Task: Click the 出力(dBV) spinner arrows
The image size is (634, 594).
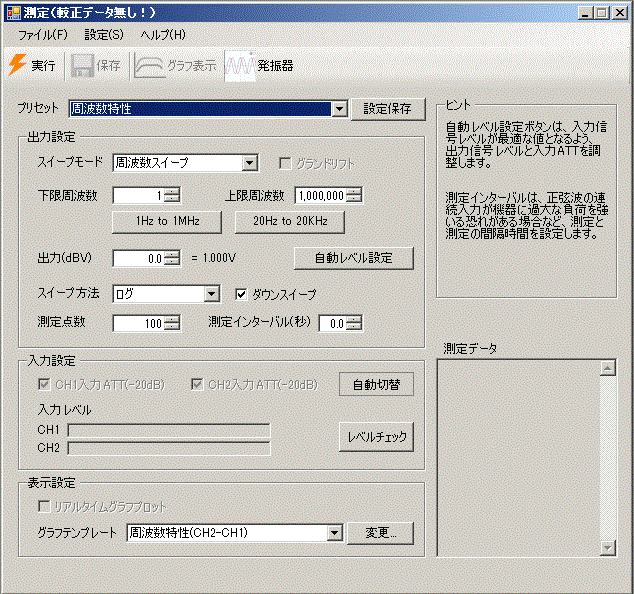Action: [172, 258]
